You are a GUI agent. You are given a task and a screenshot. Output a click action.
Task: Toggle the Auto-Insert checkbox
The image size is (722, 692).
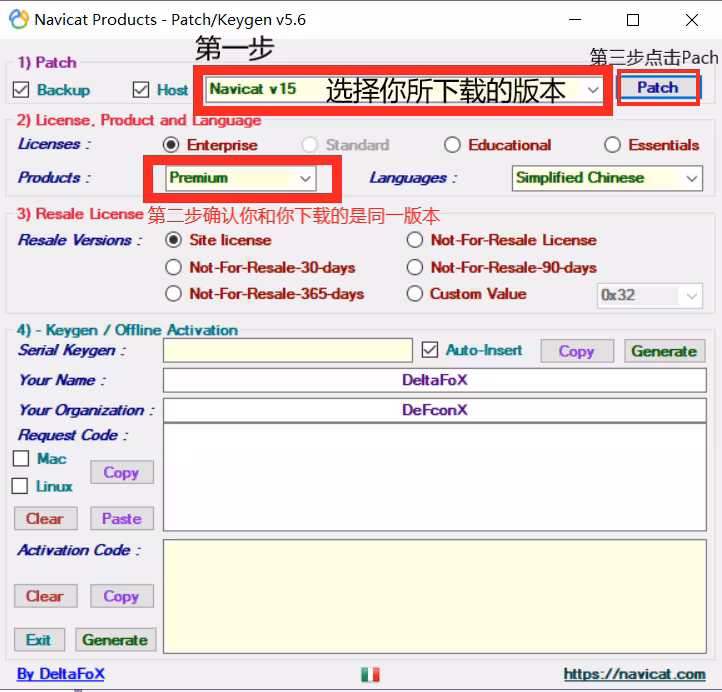click(x=430, y=350)
